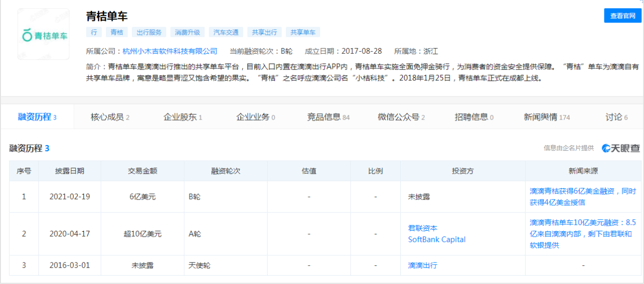This screenshot has height=284, width=644.
Task: Select the 汽车交通 tag
Action: 226,32
